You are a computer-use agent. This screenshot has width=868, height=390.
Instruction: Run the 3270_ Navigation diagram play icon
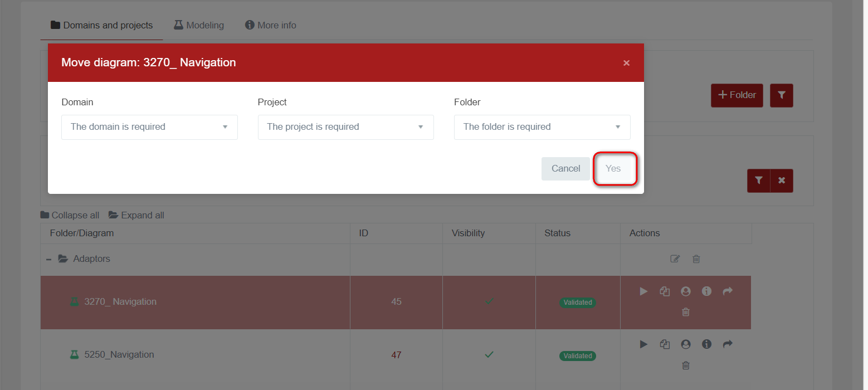(643, 291)
